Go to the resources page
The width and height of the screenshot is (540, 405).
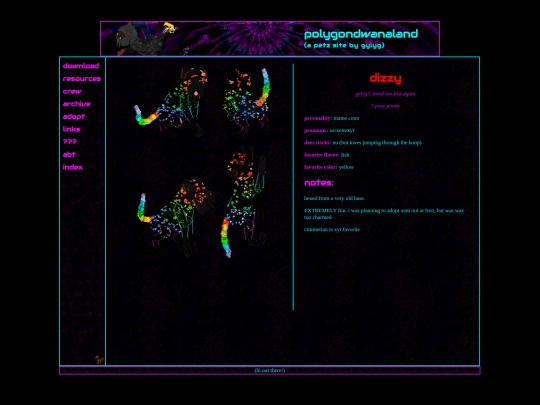tap(82, 79)
